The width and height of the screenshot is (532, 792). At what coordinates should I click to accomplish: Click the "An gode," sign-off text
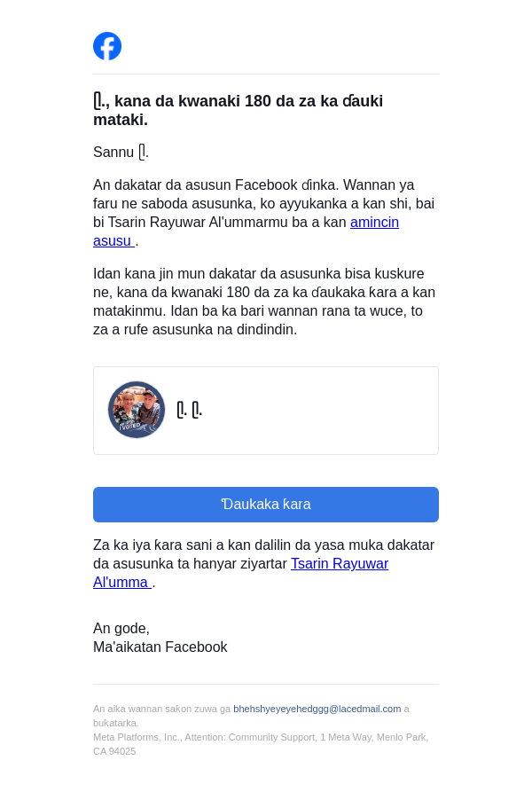click(121, 628)
